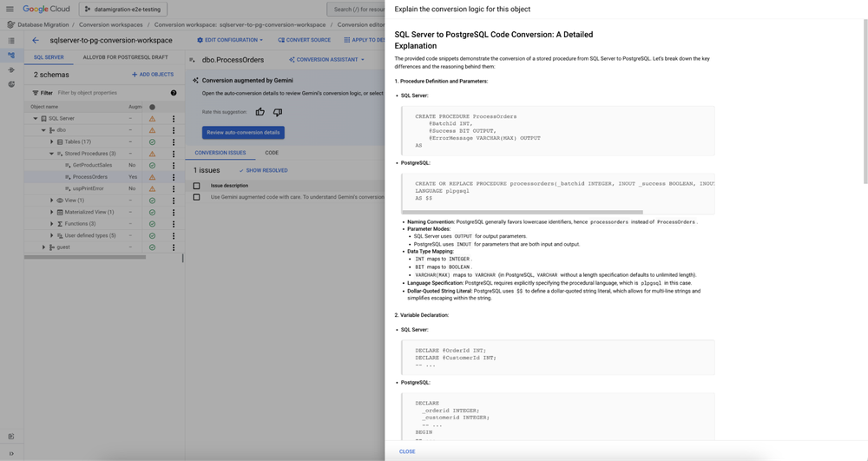Open more options for dbo row
Screen dimensions: 868x461
[x=174, y=130]
